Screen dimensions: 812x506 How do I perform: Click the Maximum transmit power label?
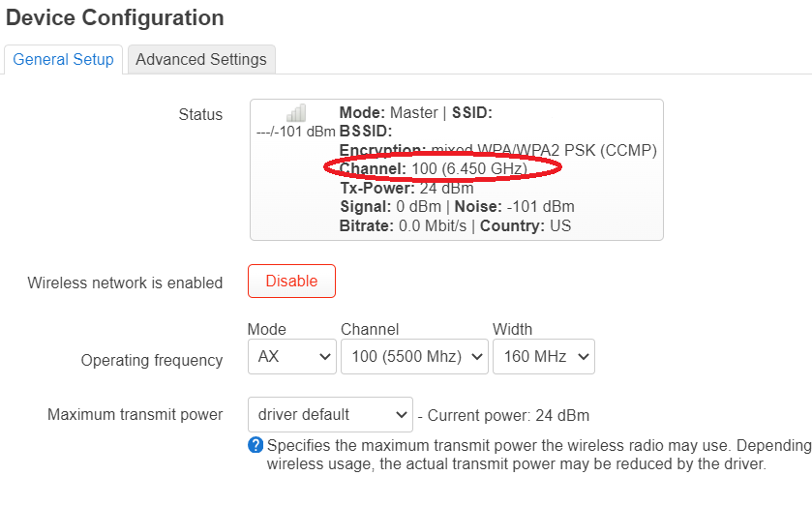(x=135, y=414)
